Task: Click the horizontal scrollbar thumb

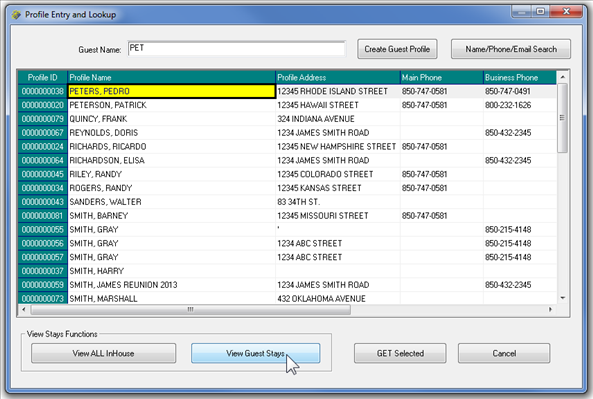Action: pos(191,309)
